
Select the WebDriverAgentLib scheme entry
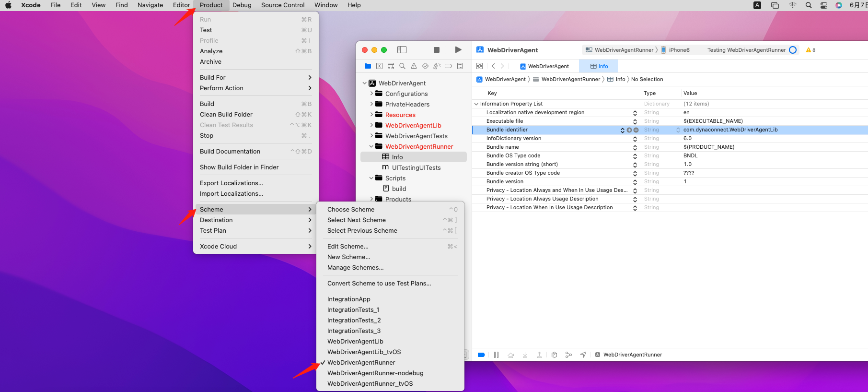click(391, 341)
